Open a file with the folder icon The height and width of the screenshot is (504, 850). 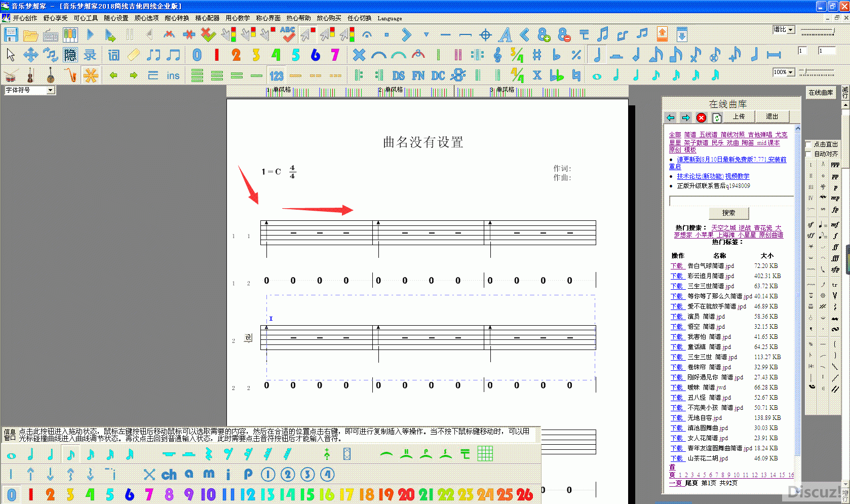pos(30,35)
